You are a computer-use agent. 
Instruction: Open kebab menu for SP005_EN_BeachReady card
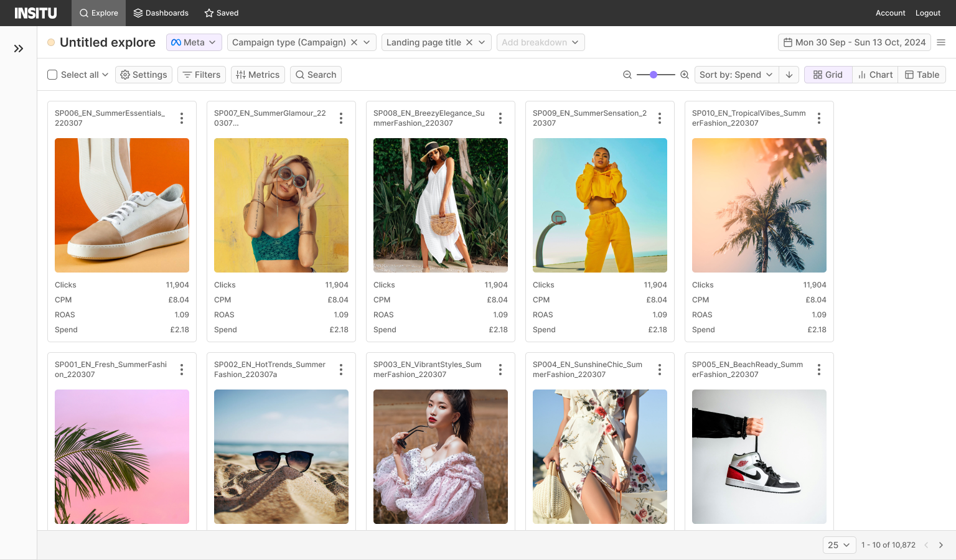tap(819, 370)
